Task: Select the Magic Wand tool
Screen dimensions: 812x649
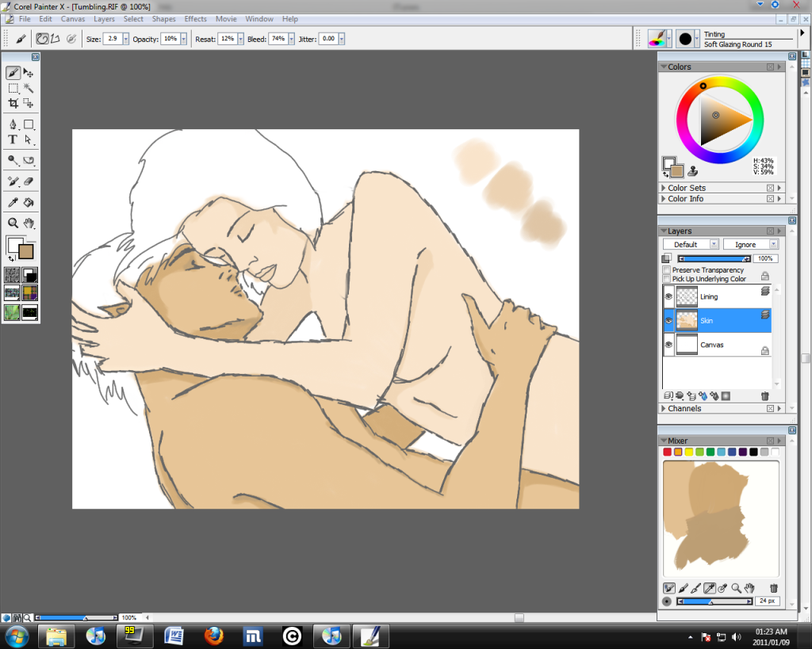Action: 29,88
